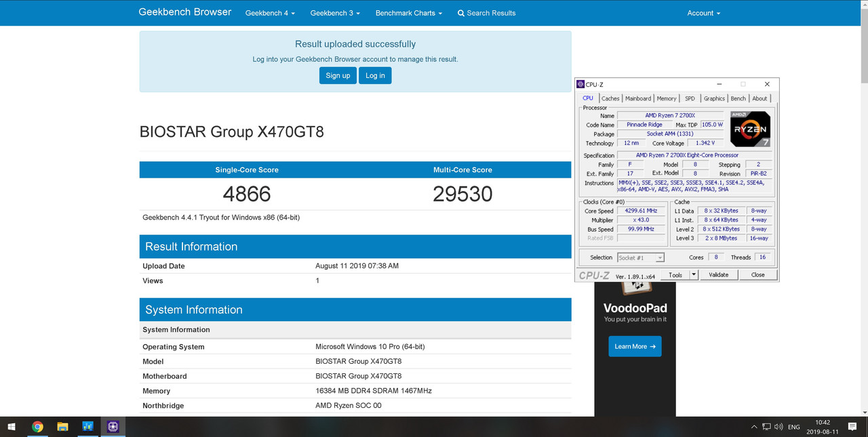Open the Tools dropdown arrow in CPU-Z

pyautogui.click(x=694, y=274)
